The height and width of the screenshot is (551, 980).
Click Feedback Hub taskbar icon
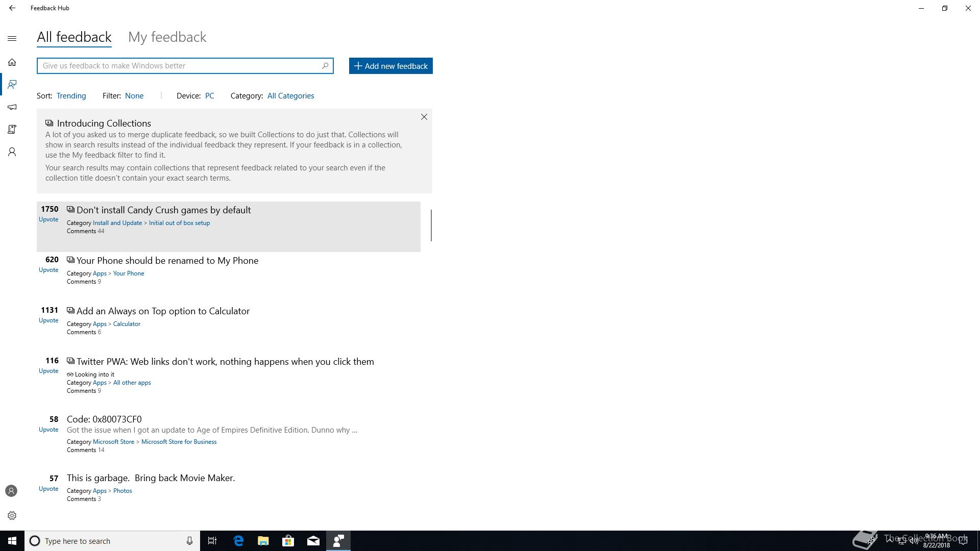(x=338, y=541)
